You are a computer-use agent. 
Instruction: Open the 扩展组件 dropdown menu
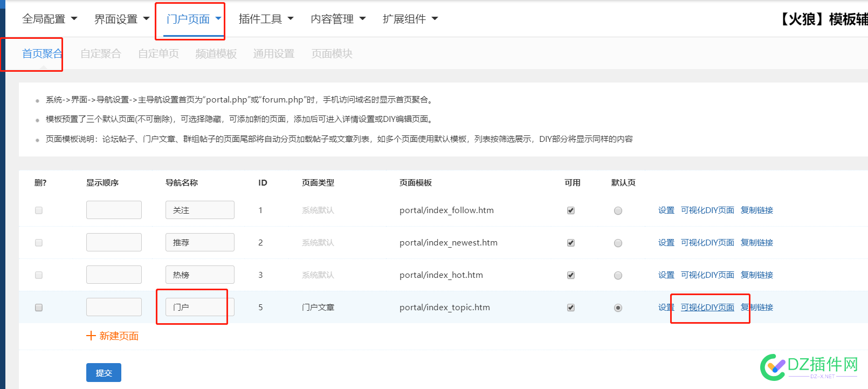(x=410, y=19)
